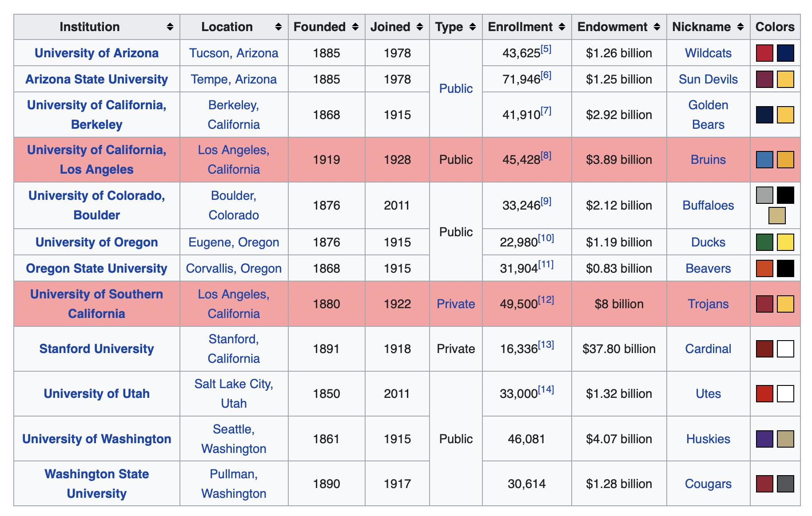The width and height of the screenshot is (812, 516).
Task: Follow Tucson, Arizona location link
Action: click(234, 53)
